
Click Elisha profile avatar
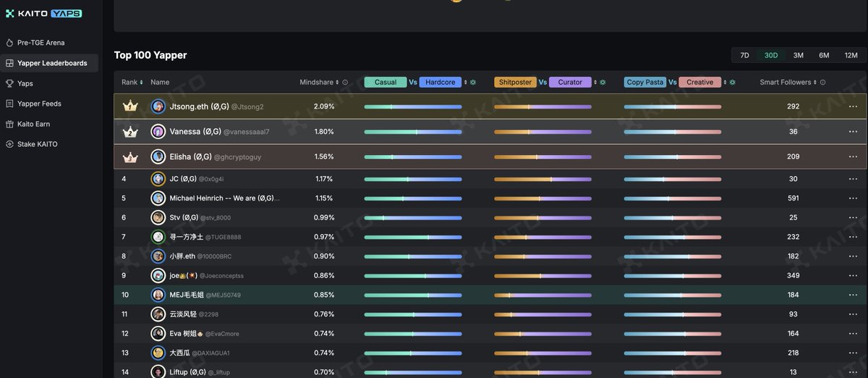[x=158, y=156]
